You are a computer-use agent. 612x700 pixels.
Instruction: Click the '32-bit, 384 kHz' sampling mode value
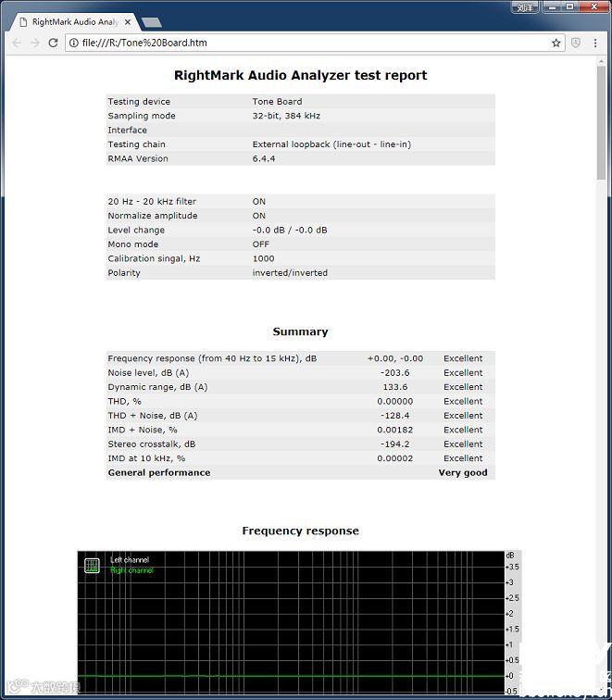[286, 116]
